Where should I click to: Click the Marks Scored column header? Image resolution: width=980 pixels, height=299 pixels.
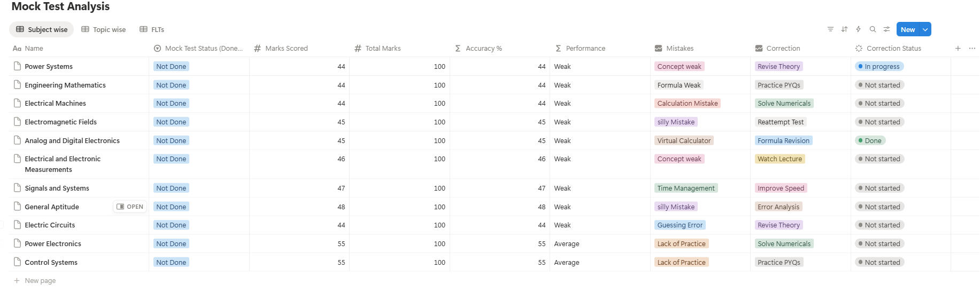(x=286, y=48)
